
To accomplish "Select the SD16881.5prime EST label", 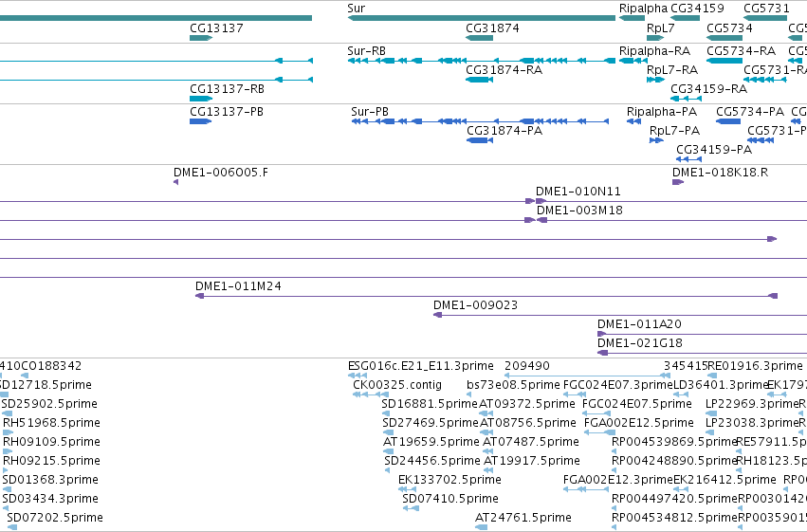I will pos(430,403).
